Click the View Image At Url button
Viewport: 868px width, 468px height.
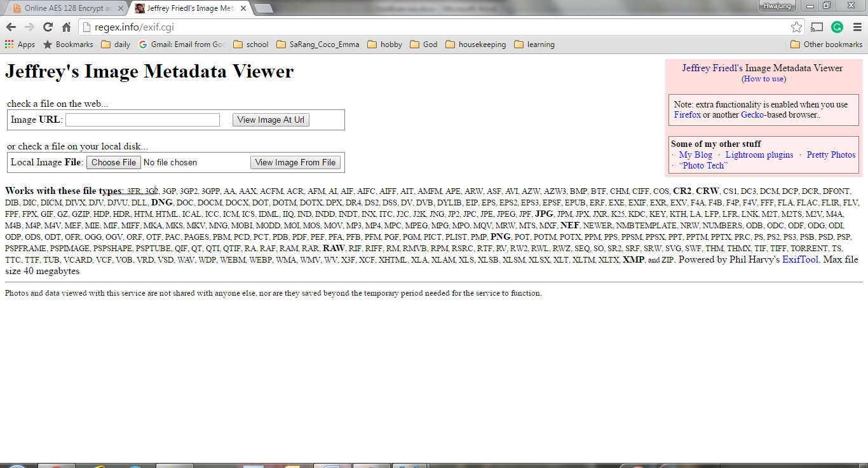pyautogui.click(x=271, y=120)
